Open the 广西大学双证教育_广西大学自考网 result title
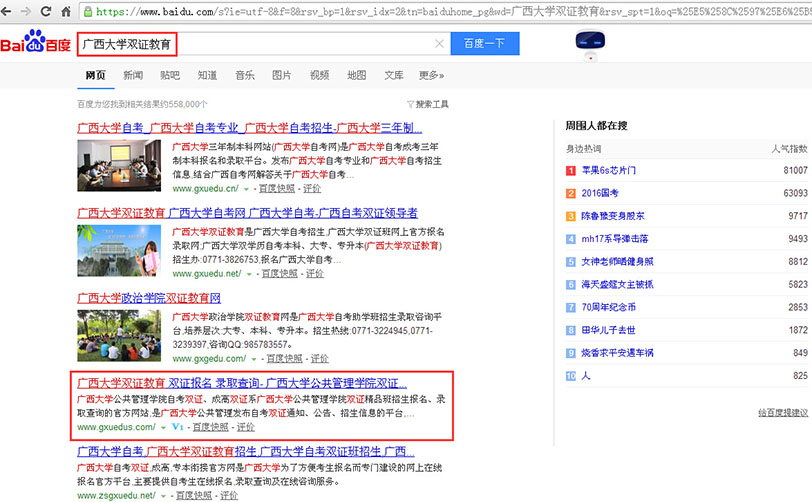 click(248, 213)
